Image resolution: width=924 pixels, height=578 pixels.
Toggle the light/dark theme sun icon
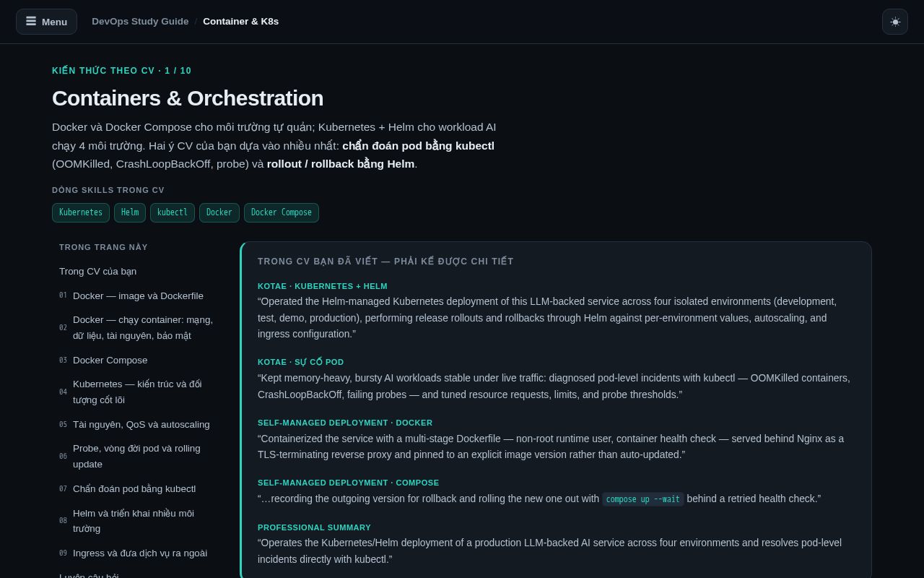coord(895,22)
